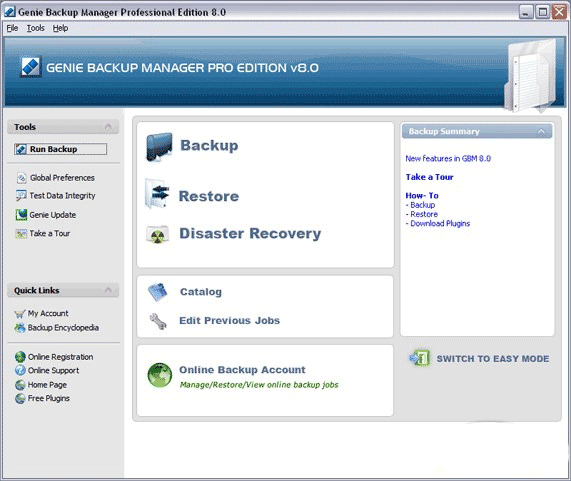Click the Switch to Easy Mode icon

point(420,358)
